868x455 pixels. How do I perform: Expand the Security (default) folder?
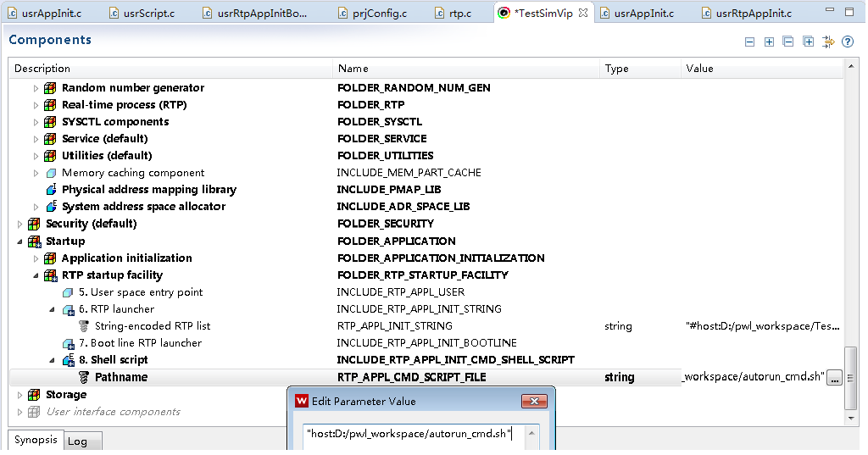coord(19,225)
